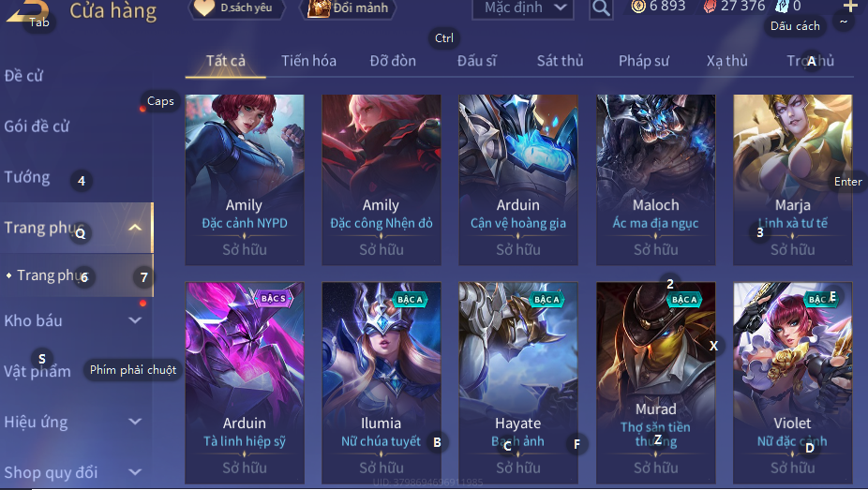Screen dimensions: 868x490
Task: Go to Gói đề cử in sidebar
Action: tap(37, 126)
